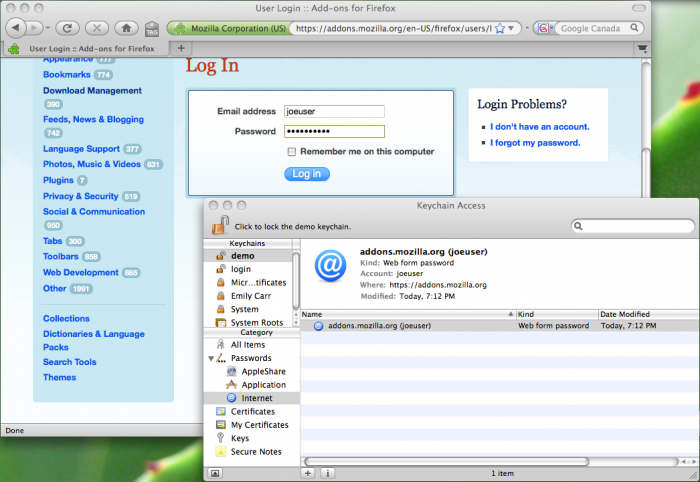Go to Firefox home page icon

tap(126, 28)
